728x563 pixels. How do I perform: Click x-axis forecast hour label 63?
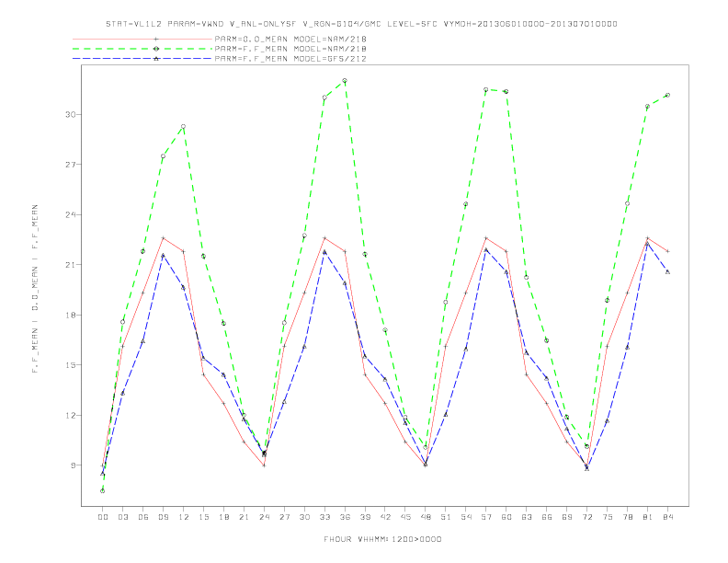pos(527,517)
